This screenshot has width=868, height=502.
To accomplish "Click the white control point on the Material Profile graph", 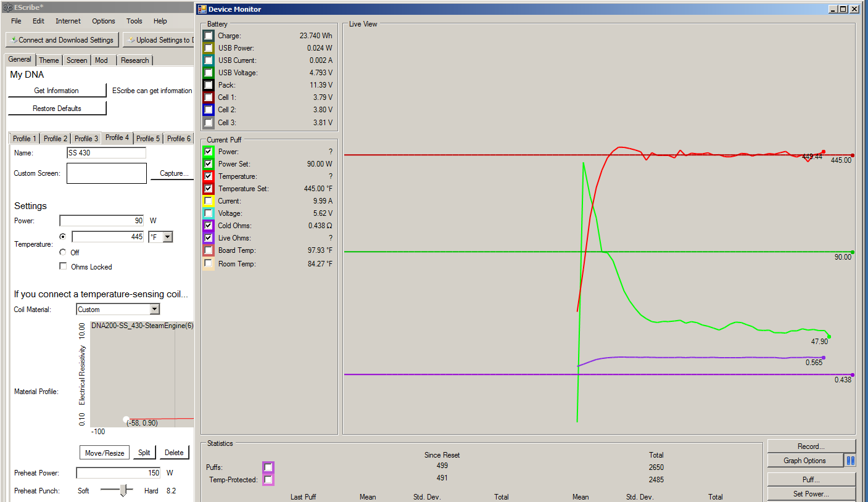I will coord(126,419).
